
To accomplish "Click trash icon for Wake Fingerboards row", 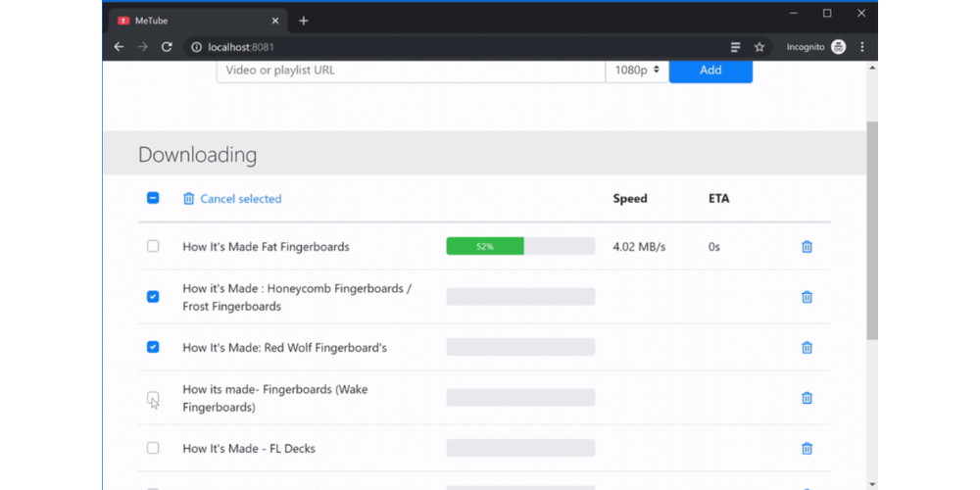I will click(807, 398).
